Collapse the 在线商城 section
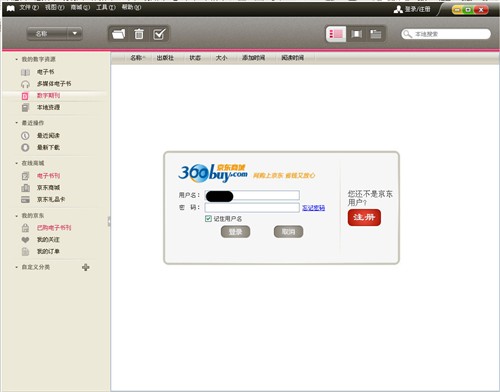500x392 pixels. 16,163
